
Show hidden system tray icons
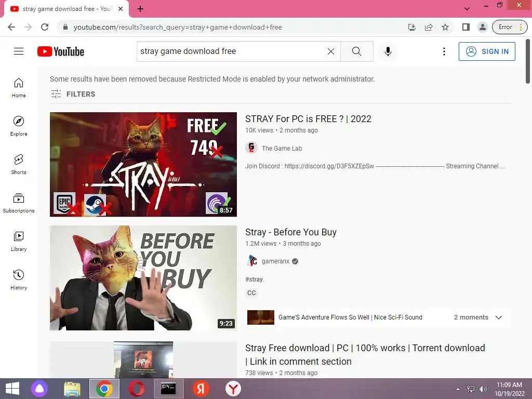tap(458, 389)
